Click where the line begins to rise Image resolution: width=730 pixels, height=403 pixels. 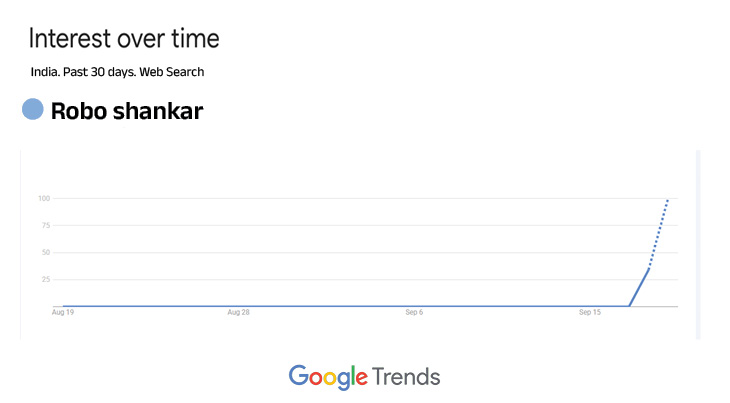coord(629,306)
